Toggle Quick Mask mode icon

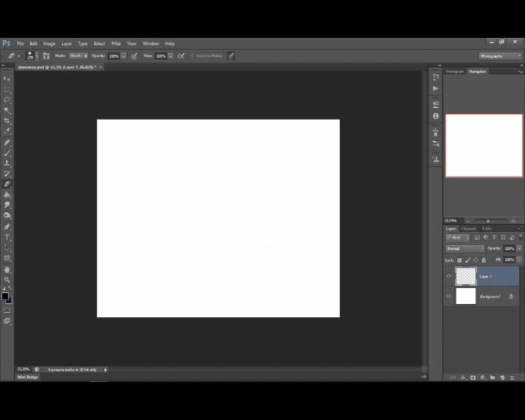[7, 310]
